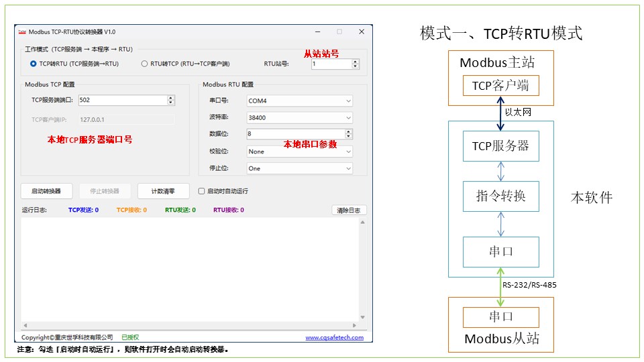Select TCP转RTU working mode
Image resolution: width=644 pixels, height=362 pixels.
click(x=34, y=64)
